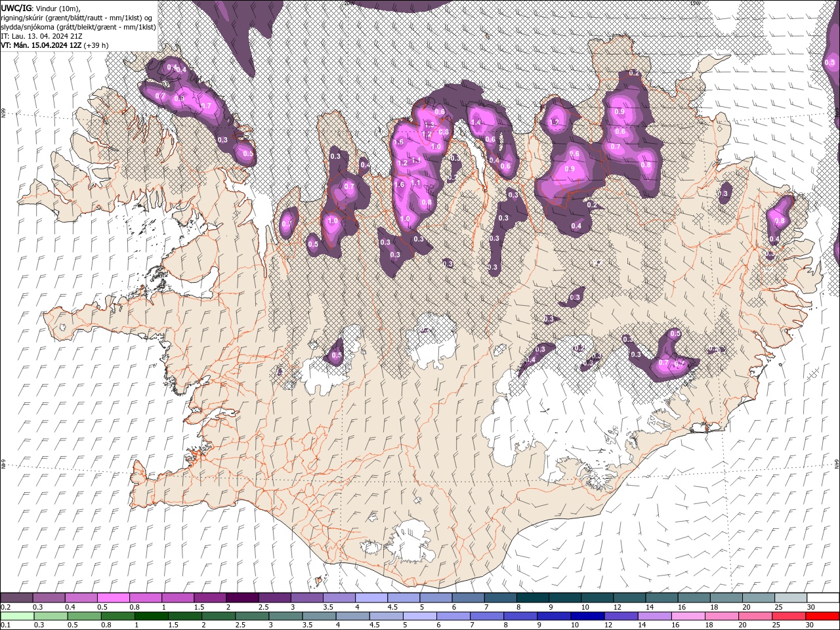The image size is (840, 630).
Task: Click the 'slydda/snjókoma (grátt/bleikt/grænt' header line
Action: (79, 27)
